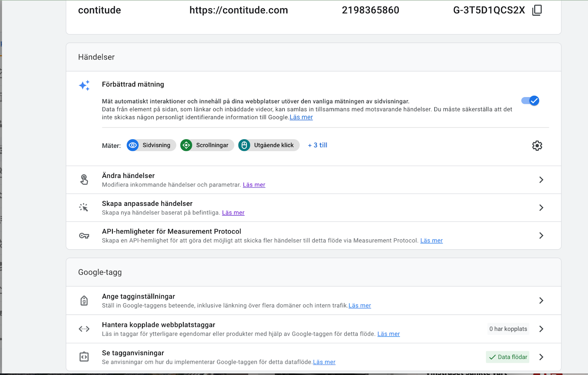Select the Utgående klick chip label
The image size is (588, 375).
point(274,145)
